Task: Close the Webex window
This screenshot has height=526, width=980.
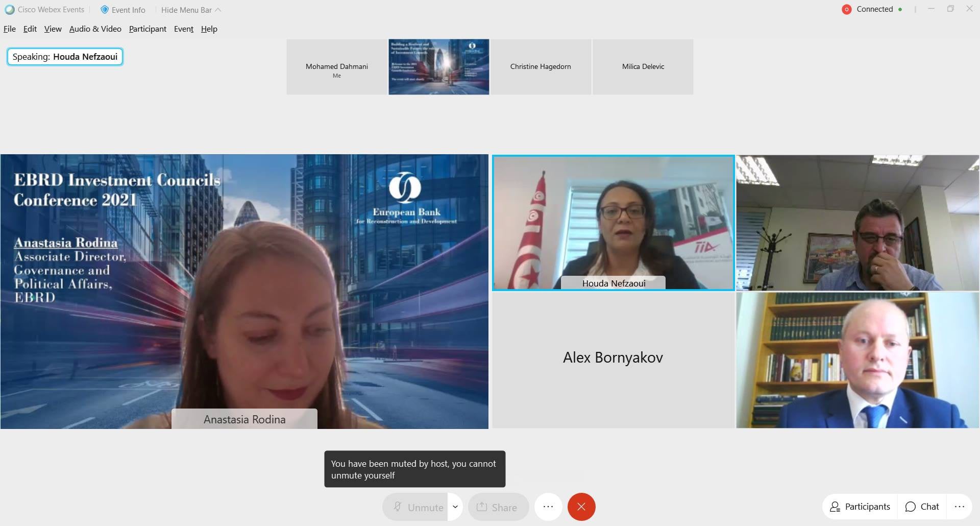Action: [x=969, y=9]
